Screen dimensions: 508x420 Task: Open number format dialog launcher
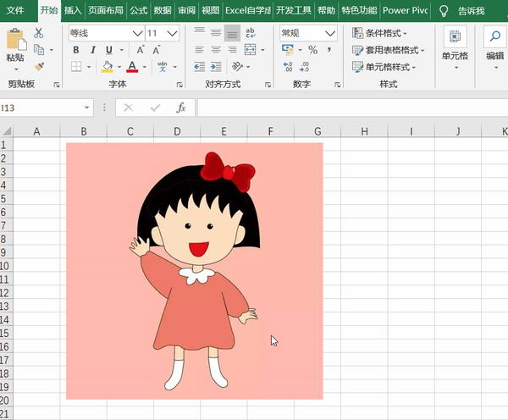click(x=337, y=85)
